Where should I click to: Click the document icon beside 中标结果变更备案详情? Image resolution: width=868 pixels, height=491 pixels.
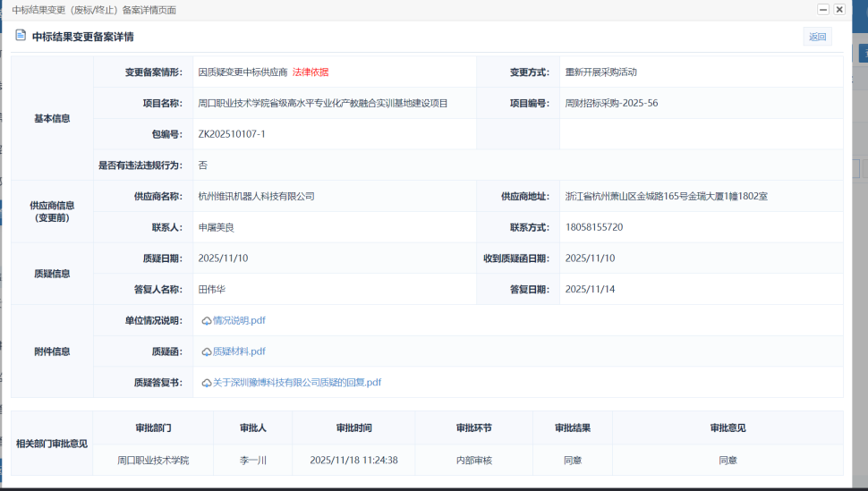pos(20,37)
